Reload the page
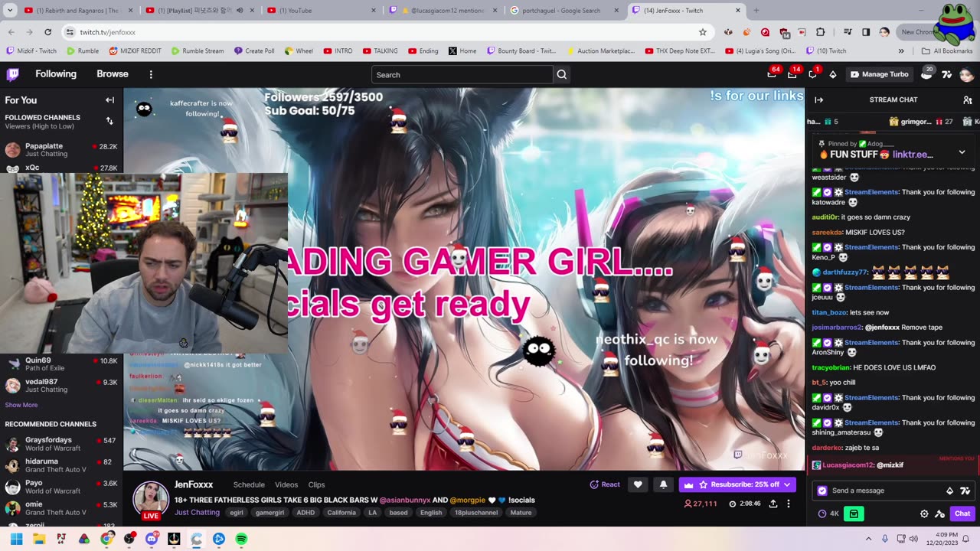 [48, 32]
